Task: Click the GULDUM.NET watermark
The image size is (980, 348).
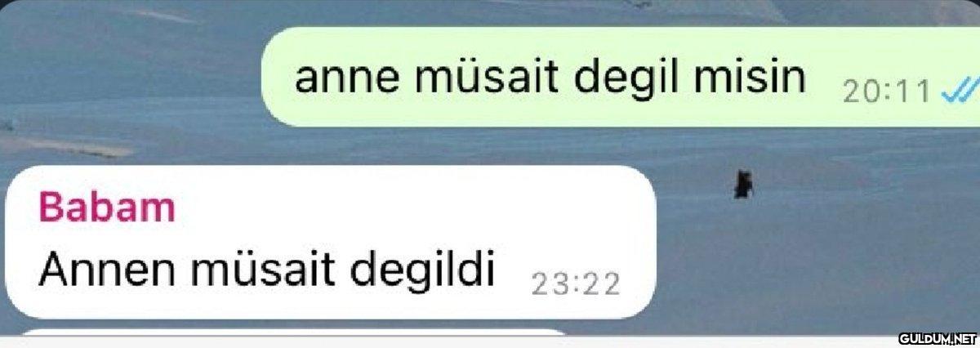Action: (x=938, y=338)
